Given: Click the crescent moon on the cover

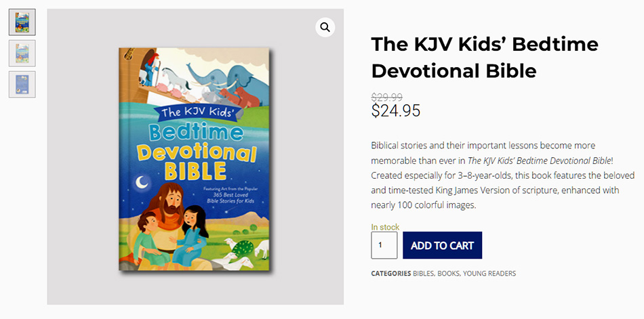Looking at the screenshot, I should coord(144,182).
